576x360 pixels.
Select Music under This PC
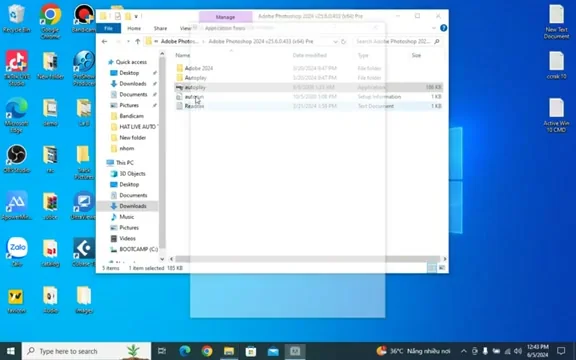[127, 217]
